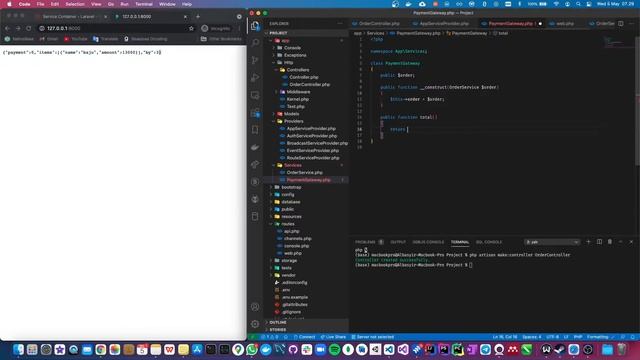Open Trash in the Dock
This screenshot has height=360, width=640.
[x=622, y=349]
